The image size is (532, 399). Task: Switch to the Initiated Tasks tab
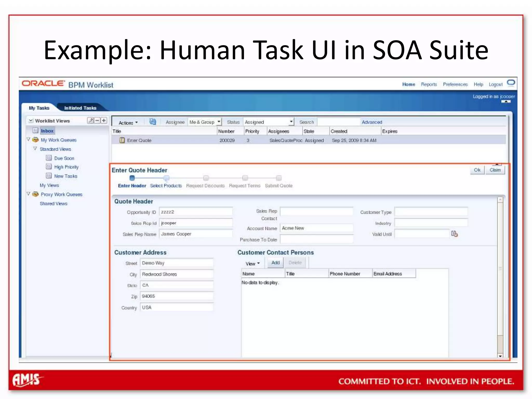coord(80,108)
